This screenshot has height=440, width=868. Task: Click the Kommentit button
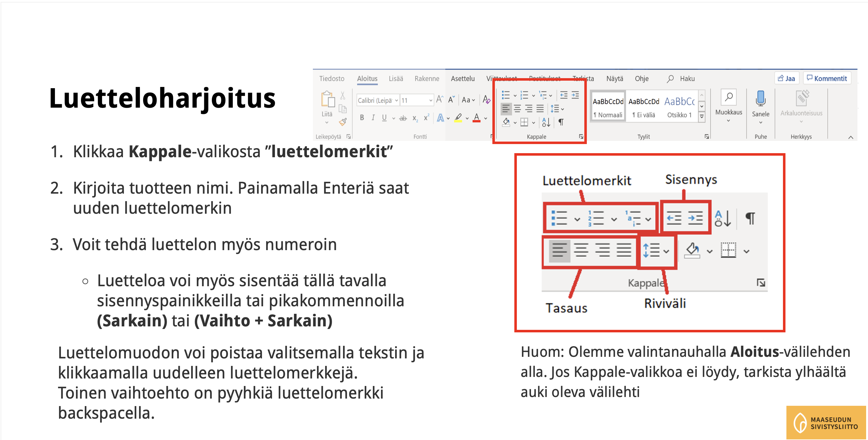pyautogui.click(x=827, y=78)
